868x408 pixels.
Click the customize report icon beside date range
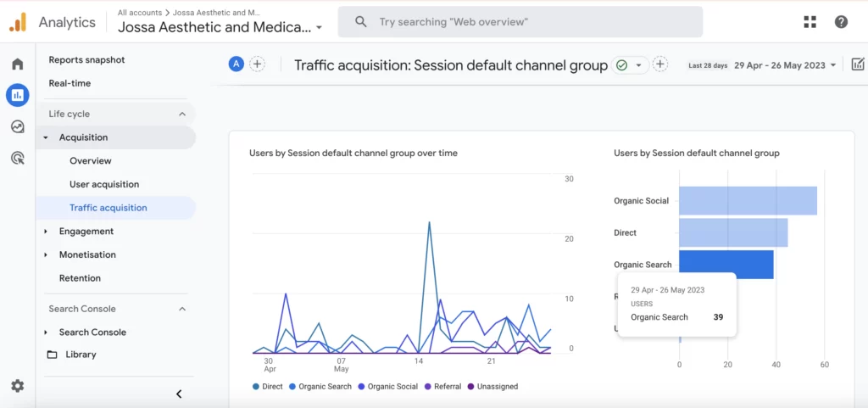point(858,64)
